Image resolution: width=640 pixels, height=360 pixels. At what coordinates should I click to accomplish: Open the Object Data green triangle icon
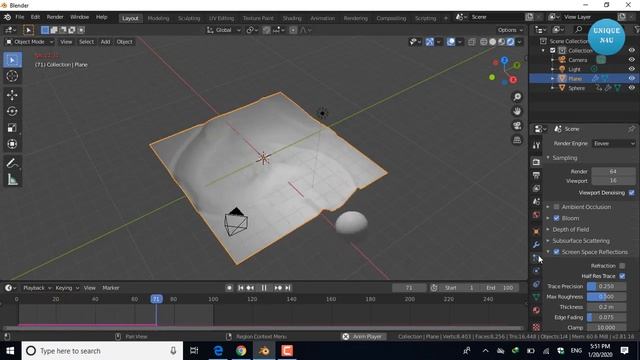(536, 297)
